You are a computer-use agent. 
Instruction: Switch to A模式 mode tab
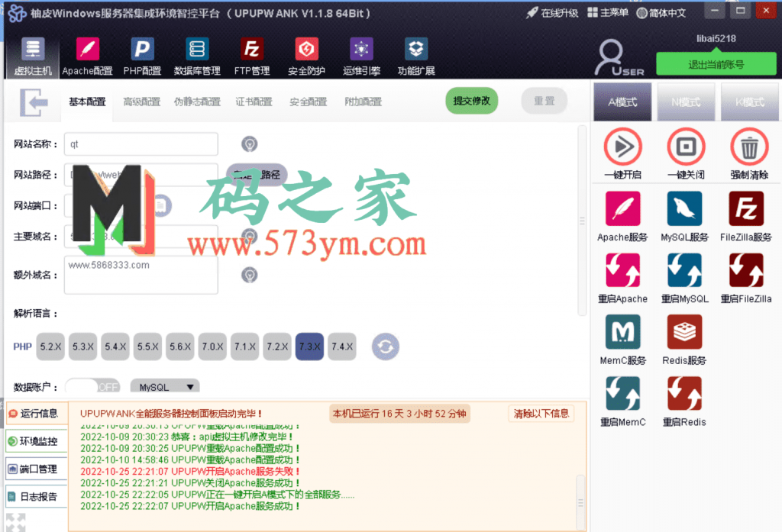click(x=622, y=102)
